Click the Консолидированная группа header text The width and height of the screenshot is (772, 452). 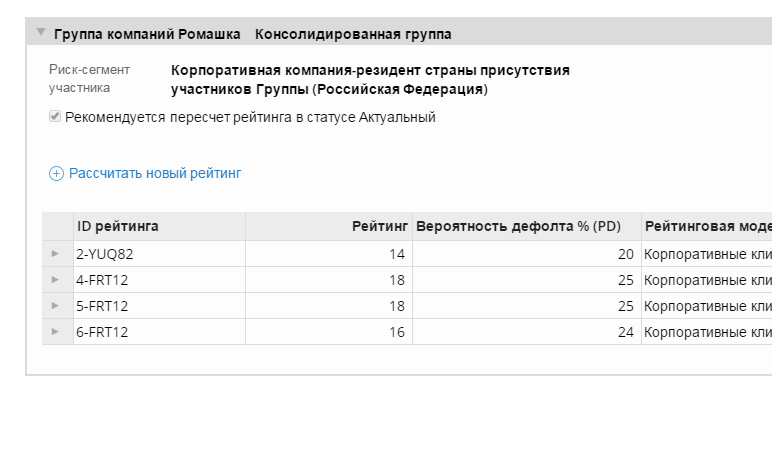353,34
